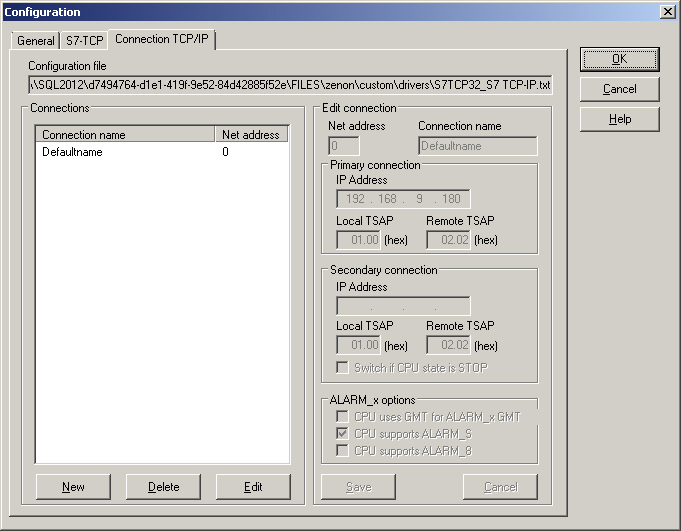This screenshot has height=531, width=681.
Task: Toggle CPU supports ALARM_S checkbox
Action: (x=344, y=434)
